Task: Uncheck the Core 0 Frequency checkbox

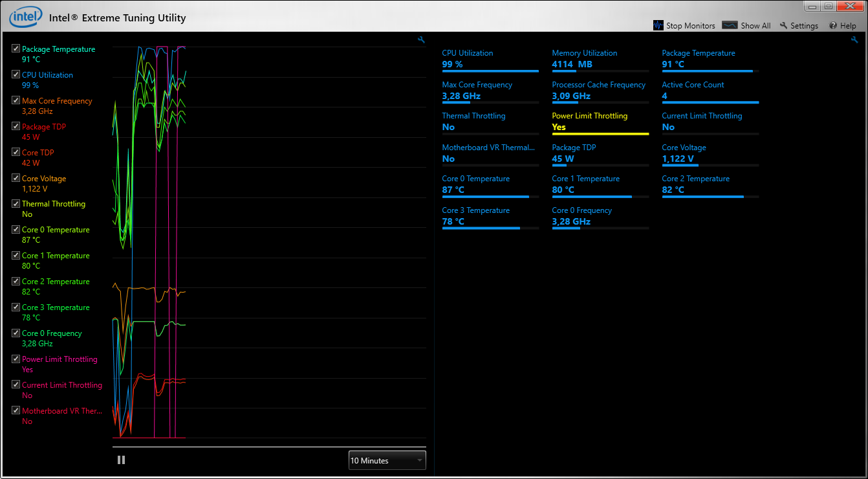Action: pos(16,333)
